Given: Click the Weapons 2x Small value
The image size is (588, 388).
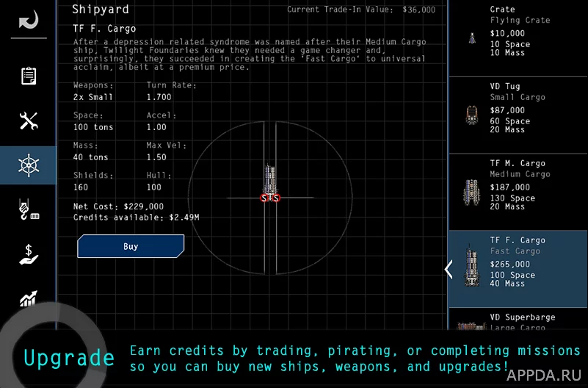Looking at the screenshot, I should tap(93, 97).
